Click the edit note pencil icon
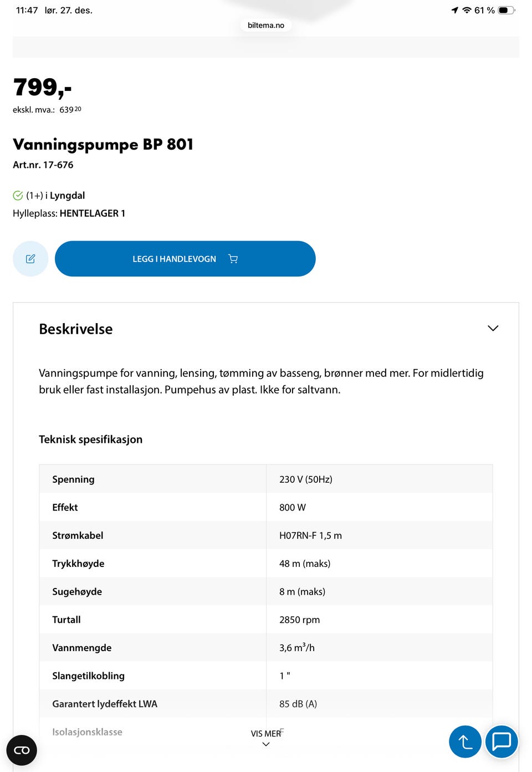Image resolution: width=532 pixels, height=772 pixels. (x=30, y=259)
